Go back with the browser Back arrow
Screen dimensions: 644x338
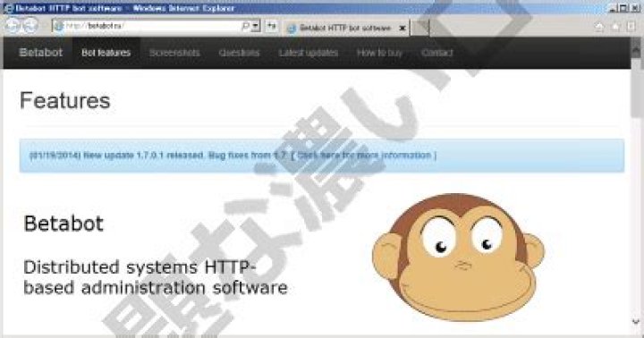click(x=13, y=26)
